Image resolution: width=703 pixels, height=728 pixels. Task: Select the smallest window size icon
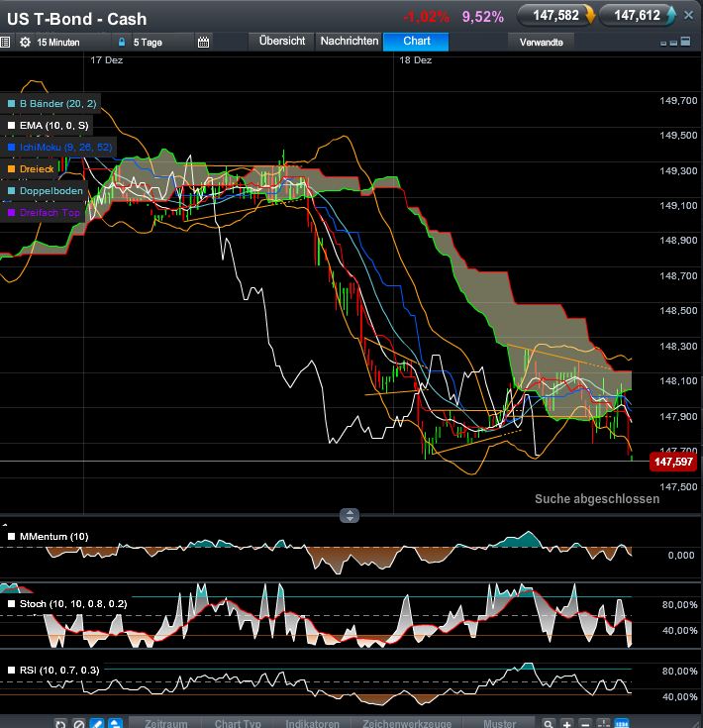663,44
